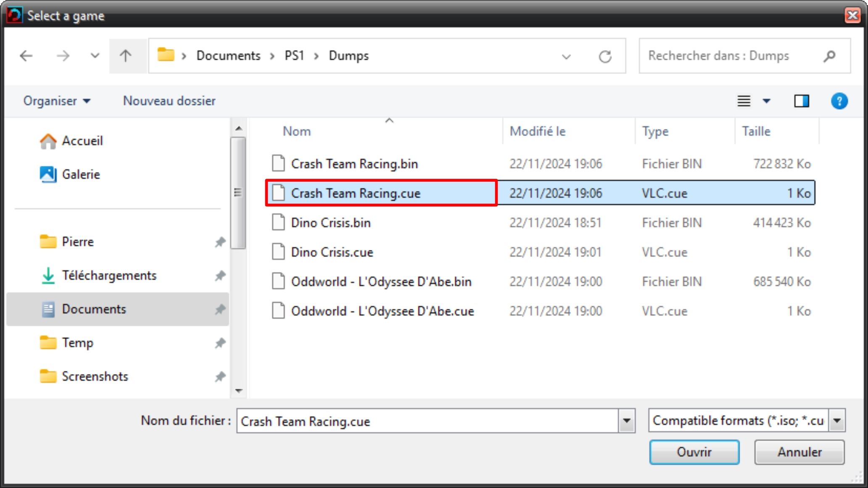Click the pin icon next to Screenshots
868x488 pixels.
tap(220, 377)
